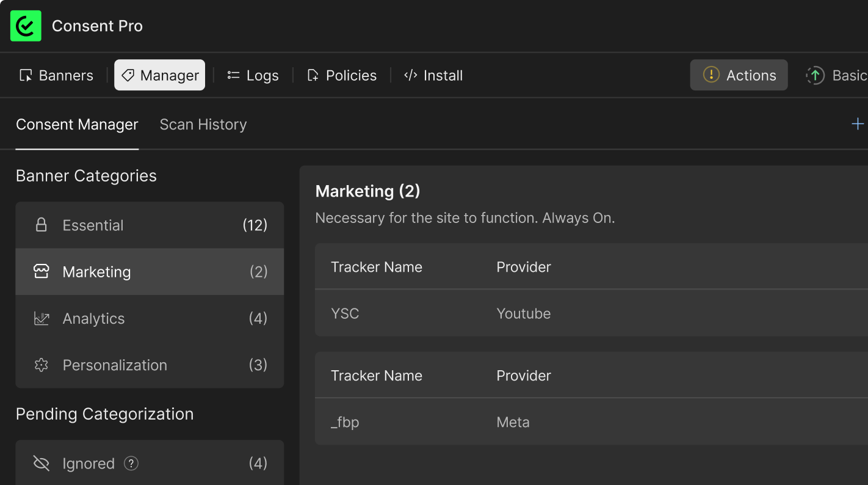Select the Marketing category row
This screenshot has height=485, width=868.
point(150,272)
